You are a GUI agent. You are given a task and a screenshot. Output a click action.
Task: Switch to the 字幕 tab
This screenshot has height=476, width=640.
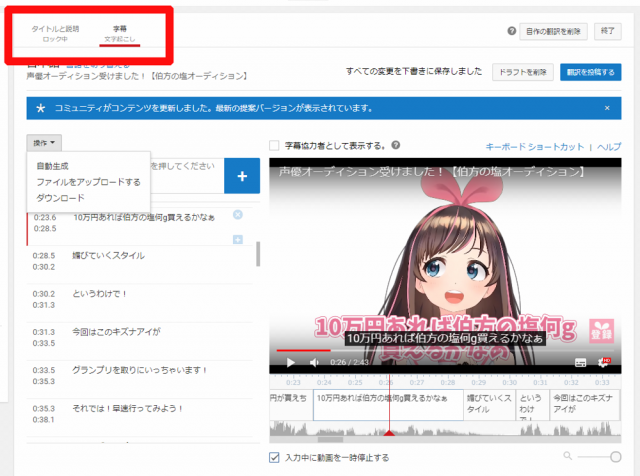click(120, 33)
